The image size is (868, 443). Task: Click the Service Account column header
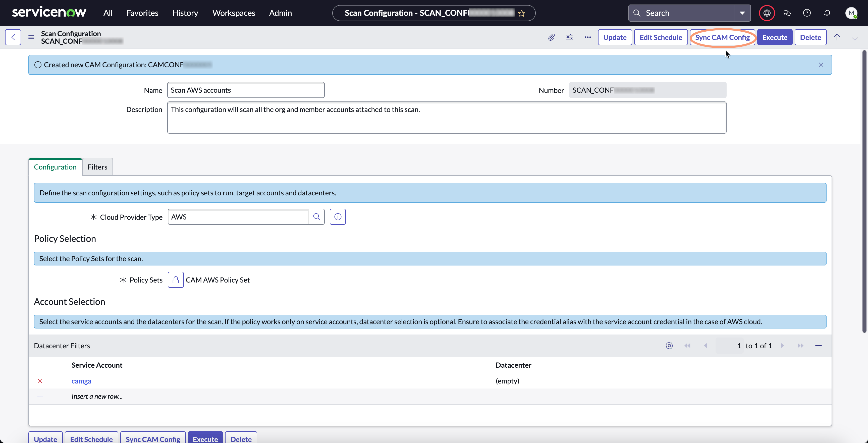coord(97,365)
